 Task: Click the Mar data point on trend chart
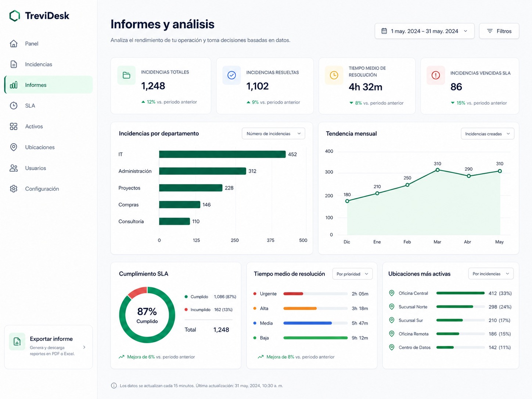tap(437, 170)
